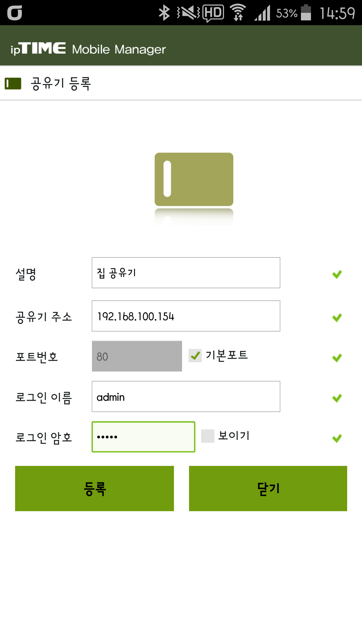Tap the 닫기 close button
362x644 pixels.
click(268, 489)
